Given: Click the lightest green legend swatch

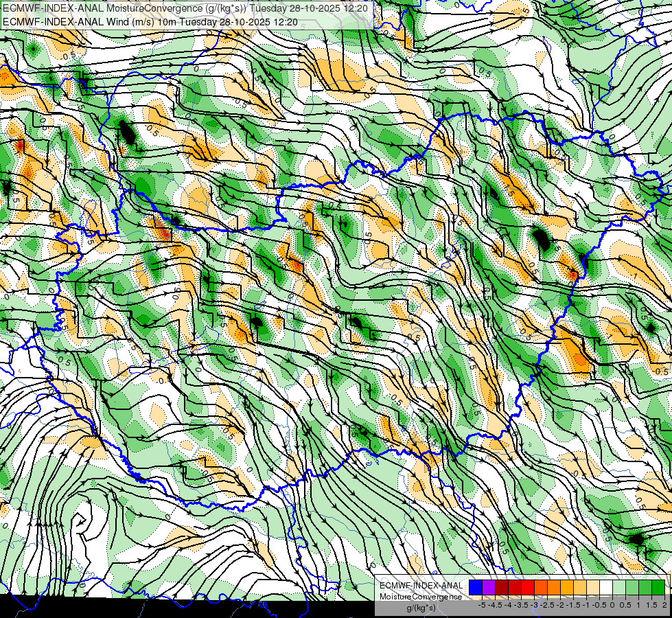Looking at the screenshot, I should pyautogui.click(x=619, y=587).
